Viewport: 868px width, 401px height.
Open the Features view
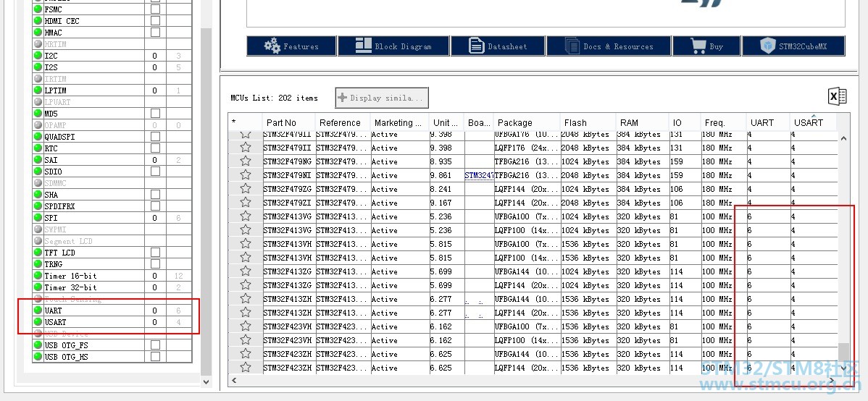pos(291,46)
